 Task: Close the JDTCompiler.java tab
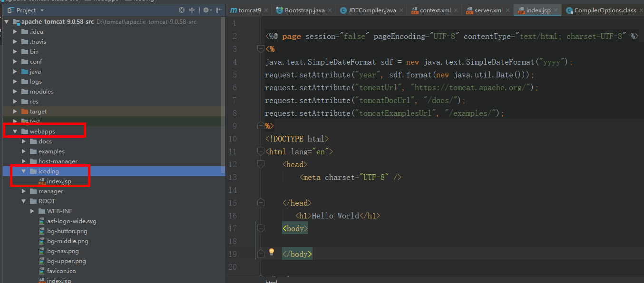(x=400, y=10)
